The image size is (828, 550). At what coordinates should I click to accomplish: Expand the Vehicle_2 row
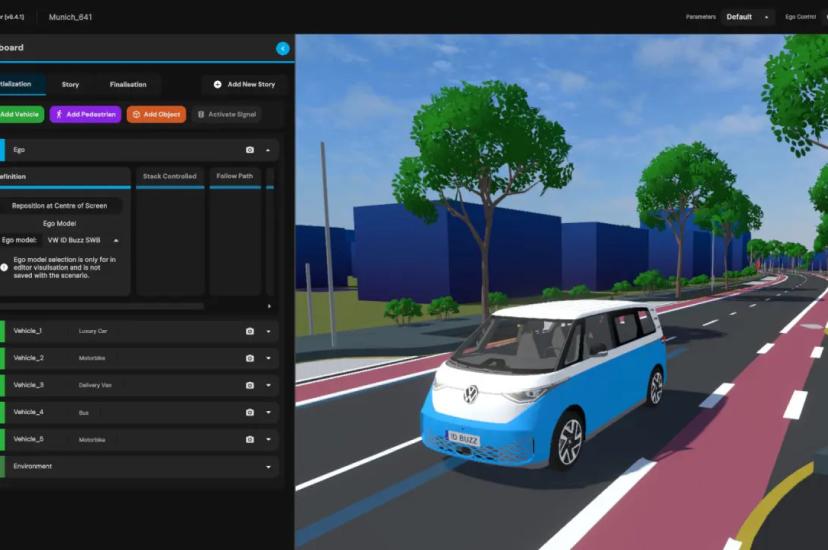268,358
